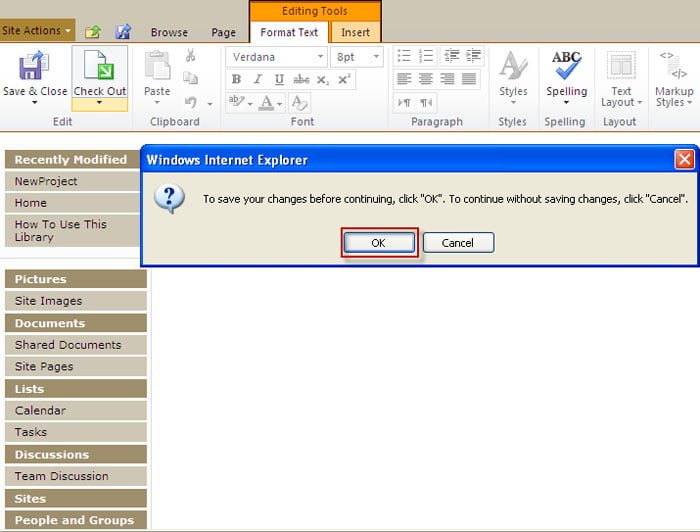This screenshot has height=532, width=700.
Task: Expand the Save & Close dropdown arrow
Action: 34,103
